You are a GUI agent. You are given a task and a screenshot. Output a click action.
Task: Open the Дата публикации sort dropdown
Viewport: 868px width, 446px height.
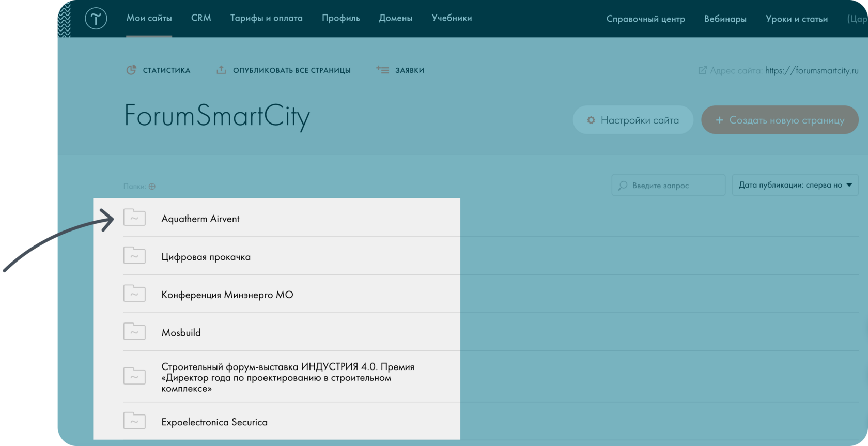pos(795,185)
